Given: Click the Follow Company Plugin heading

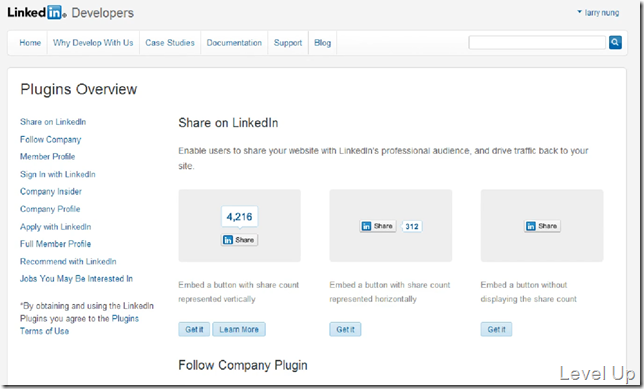Looking at the screenshot, I should coord(243,365).
